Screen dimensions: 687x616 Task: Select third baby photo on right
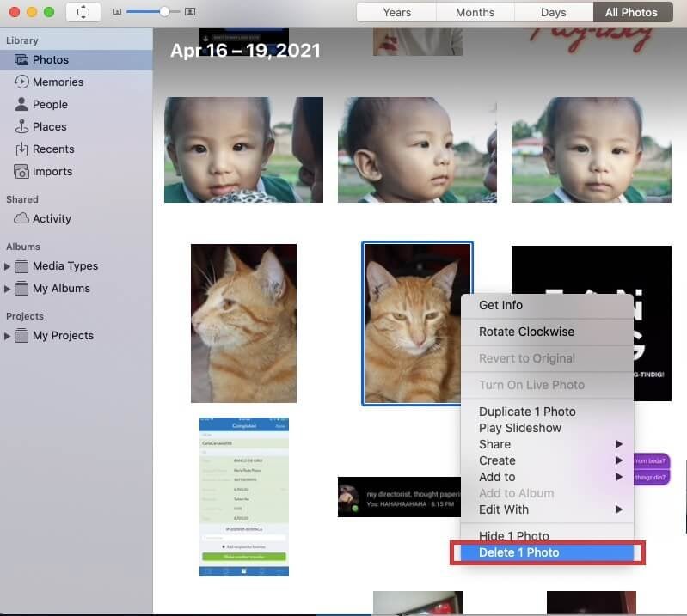pyautogui.click(x=591, y=149)
